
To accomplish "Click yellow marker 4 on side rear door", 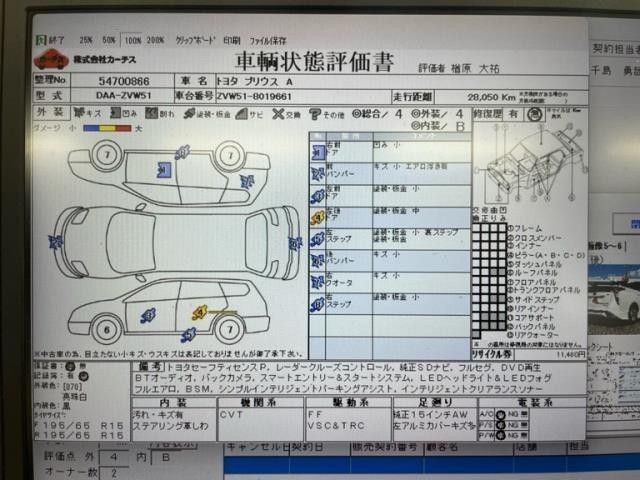I will 200,312.
